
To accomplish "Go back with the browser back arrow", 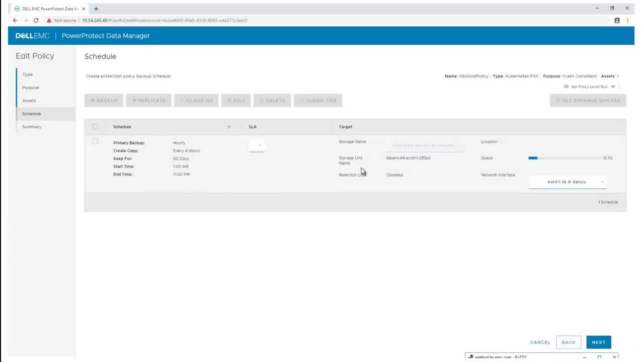I will pyautogui.click(x=15, y=21).
